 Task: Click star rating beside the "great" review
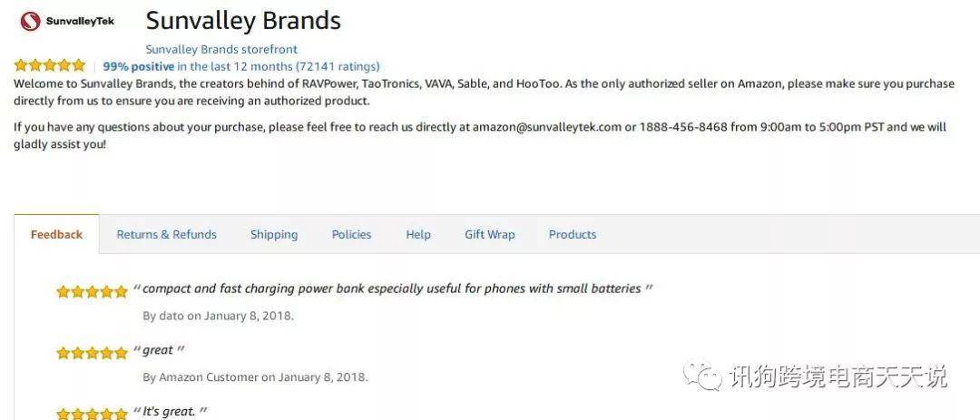pos(92,353)
